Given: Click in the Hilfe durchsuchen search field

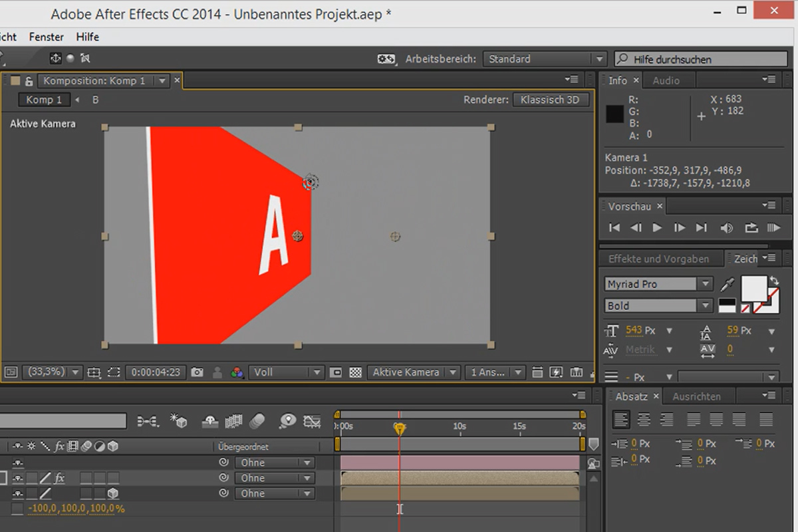Looking at the screenshot, I should tap(701, 59).
